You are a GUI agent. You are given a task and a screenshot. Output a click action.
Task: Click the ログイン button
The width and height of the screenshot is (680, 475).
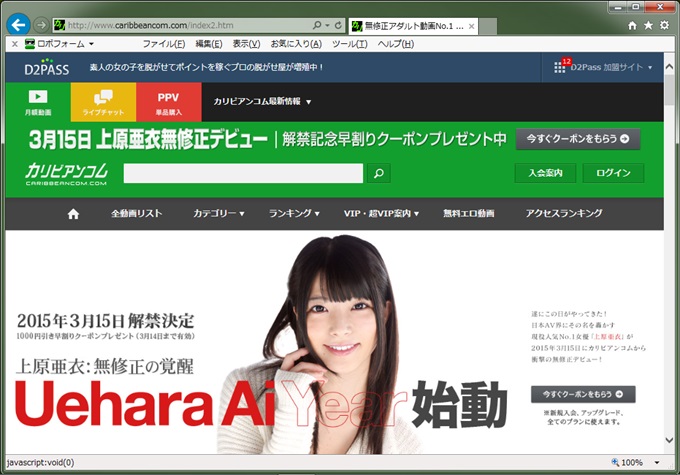click(613, 173)
